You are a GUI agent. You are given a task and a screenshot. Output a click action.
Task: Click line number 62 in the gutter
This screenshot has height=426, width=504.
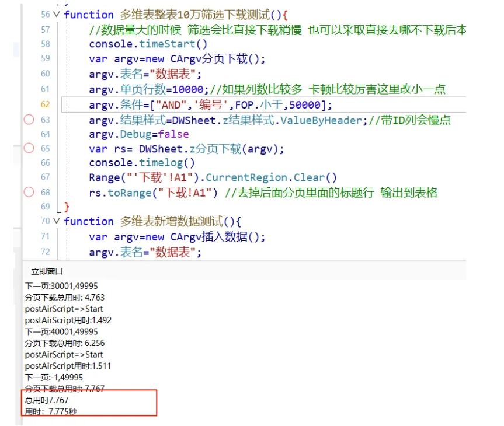[45, 104]
